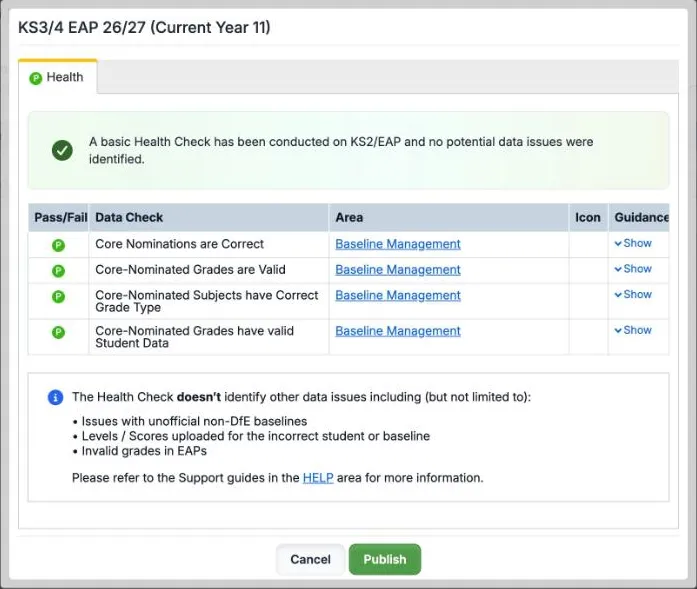This screenshot has width=697, height=589.
Task: Select 'Core-Nominated Grades have valid Student Data' text
Action: [195, 337]
